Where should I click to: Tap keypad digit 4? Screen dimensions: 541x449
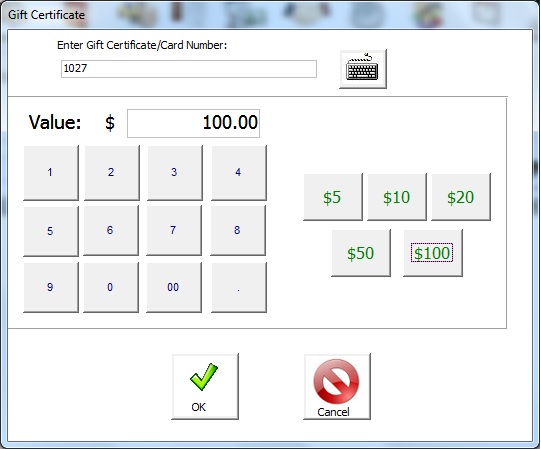239,173
